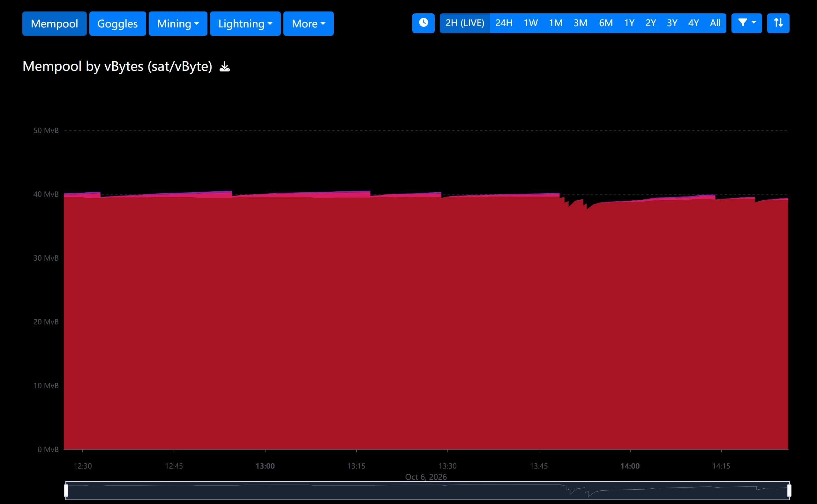Click the 40 MvB y-axis label

(46, 194)
